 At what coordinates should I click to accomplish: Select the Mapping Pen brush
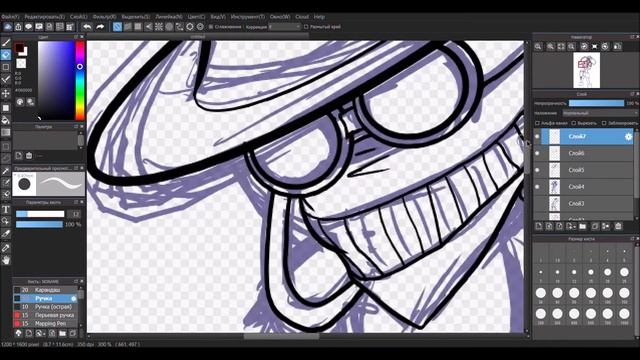[x=45, y=324]
